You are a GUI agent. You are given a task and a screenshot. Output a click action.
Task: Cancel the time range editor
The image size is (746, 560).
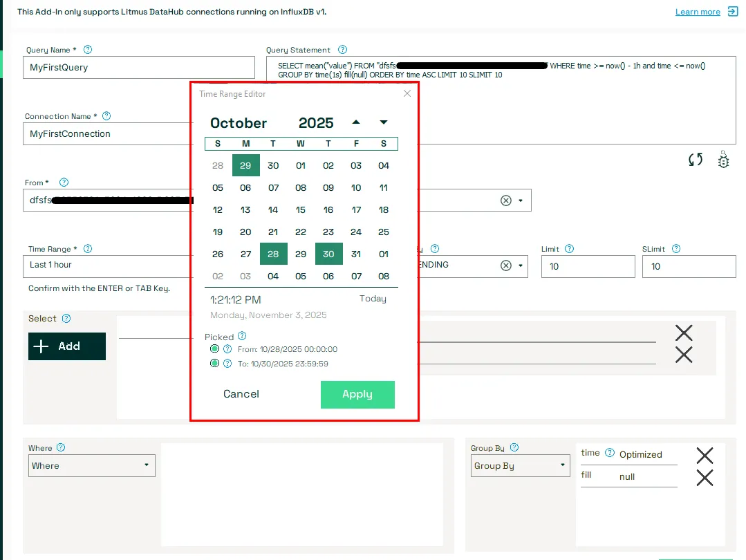[241, 394]
